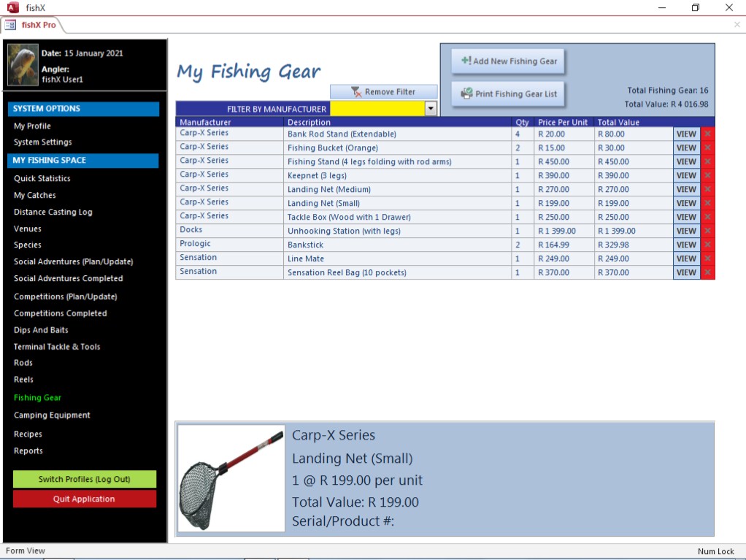Click red X for Fishing Bucket (Orange)

[x=707, y=147]
